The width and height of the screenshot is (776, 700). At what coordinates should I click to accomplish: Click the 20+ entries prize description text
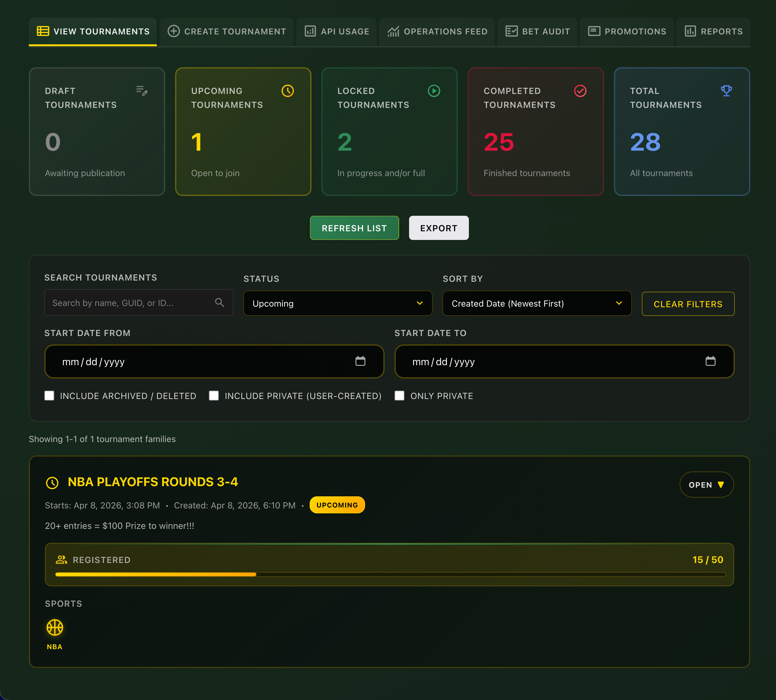click(120, 526)
